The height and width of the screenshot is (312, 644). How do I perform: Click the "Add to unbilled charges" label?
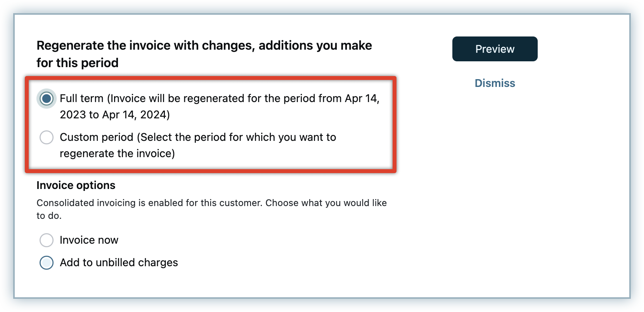(119, 263)
